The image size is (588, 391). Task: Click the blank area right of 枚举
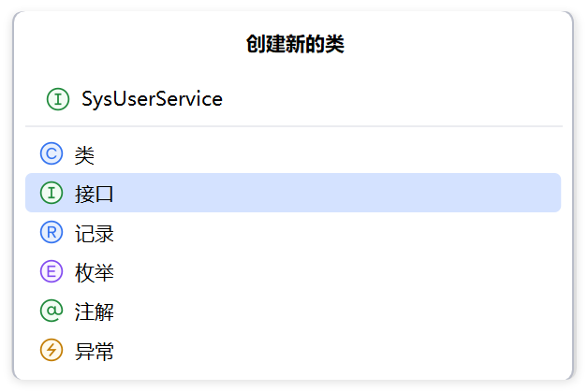point(337,271)
